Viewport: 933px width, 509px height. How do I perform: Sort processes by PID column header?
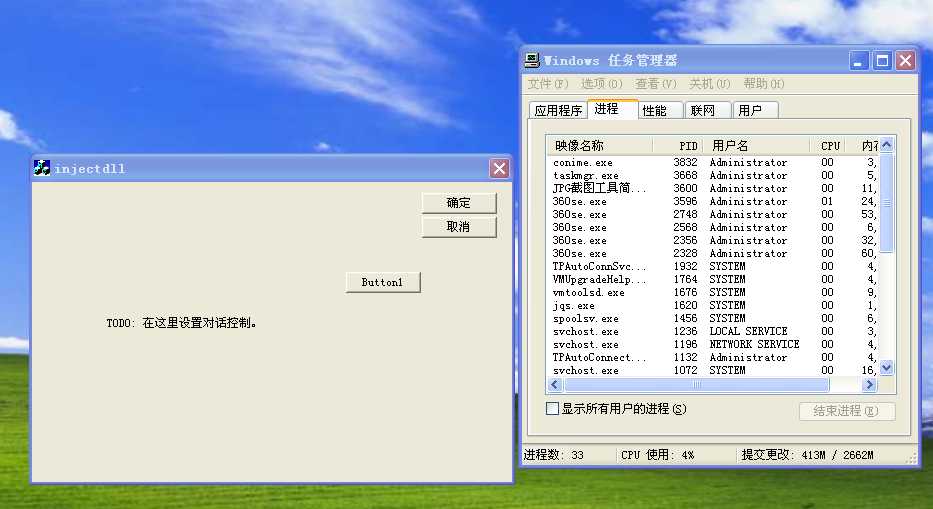pyautogui.click(x=678, y=146)
